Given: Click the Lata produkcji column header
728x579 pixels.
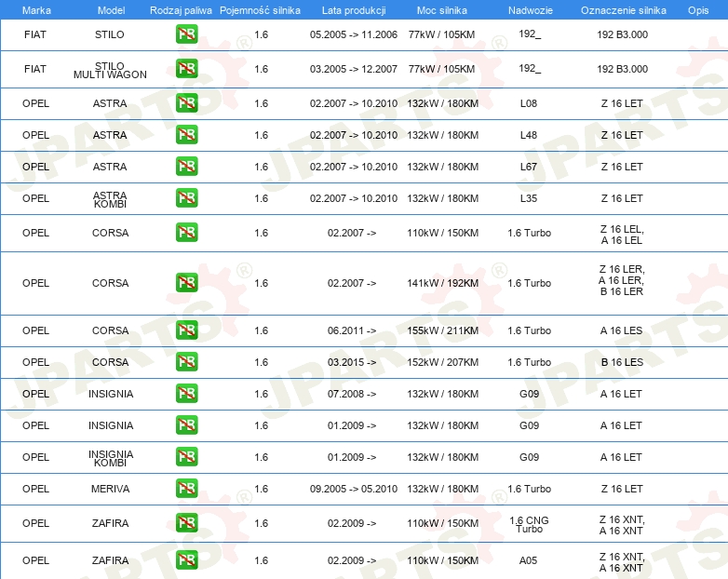Looking at the screenshot, I should coord(354,10).
